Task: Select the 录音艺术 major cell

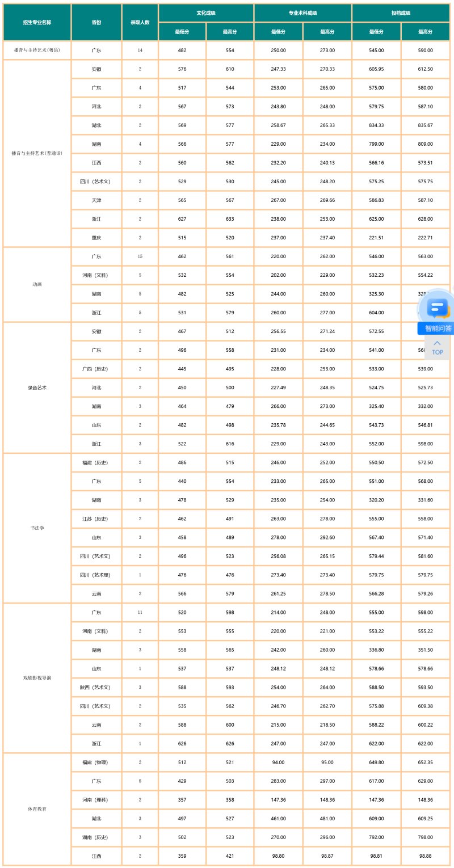Action: pos(37,387)
